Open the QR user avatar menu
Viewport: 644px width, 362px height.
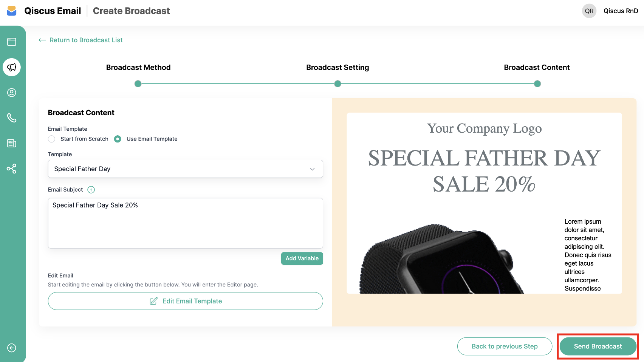click(589, 11)
